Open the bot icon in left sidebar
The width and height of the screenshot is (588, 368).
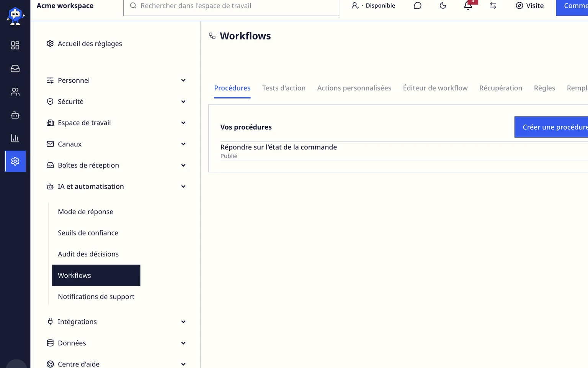pyautogui.click(x=15, y=115)
